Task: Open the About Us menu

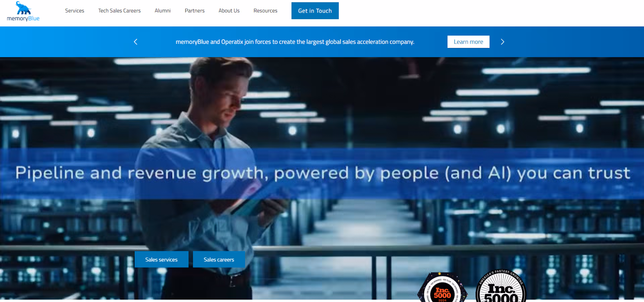Action: (229, 11)
